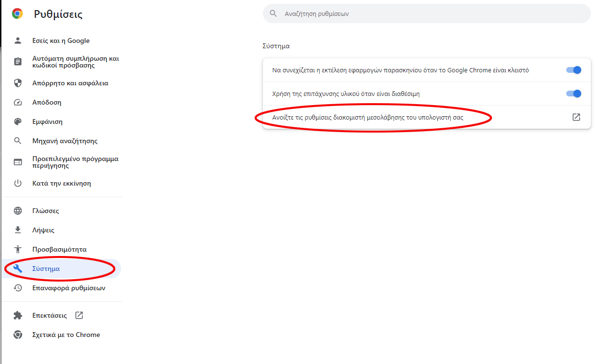Open the computer's proxy settings external link icon

576,117
